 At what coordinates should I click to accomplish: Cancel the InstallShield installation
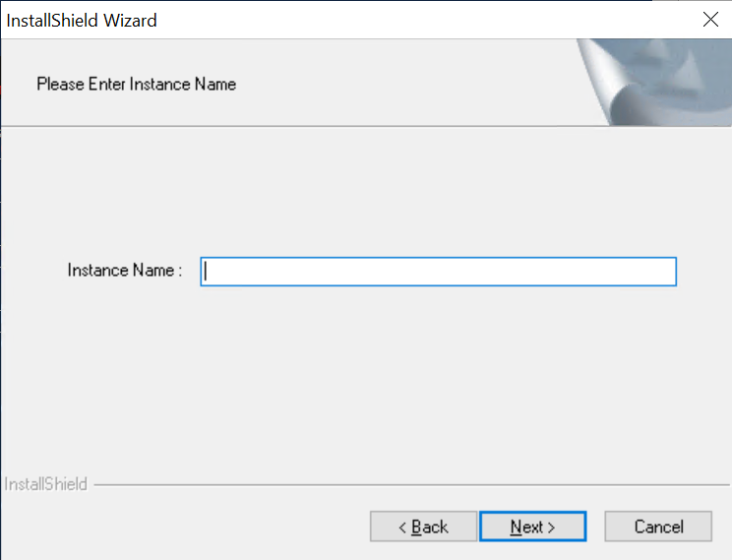(x=658, y=527)
